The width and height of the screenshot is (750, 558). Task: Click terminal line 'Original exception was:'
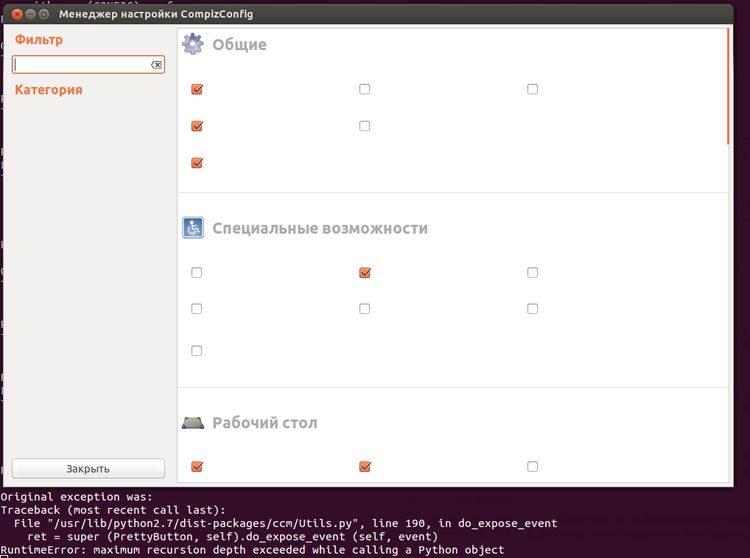tap(77, 497)
